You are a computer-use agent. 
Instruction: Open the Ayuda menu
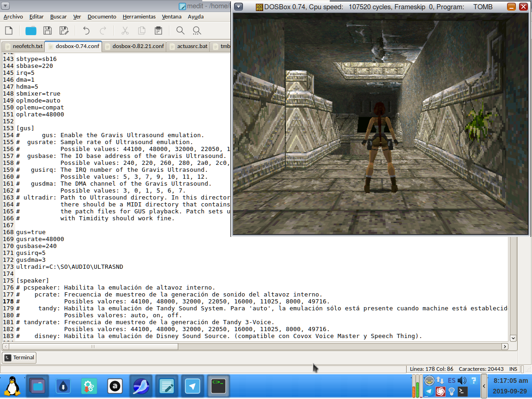(x=196, y=17)
